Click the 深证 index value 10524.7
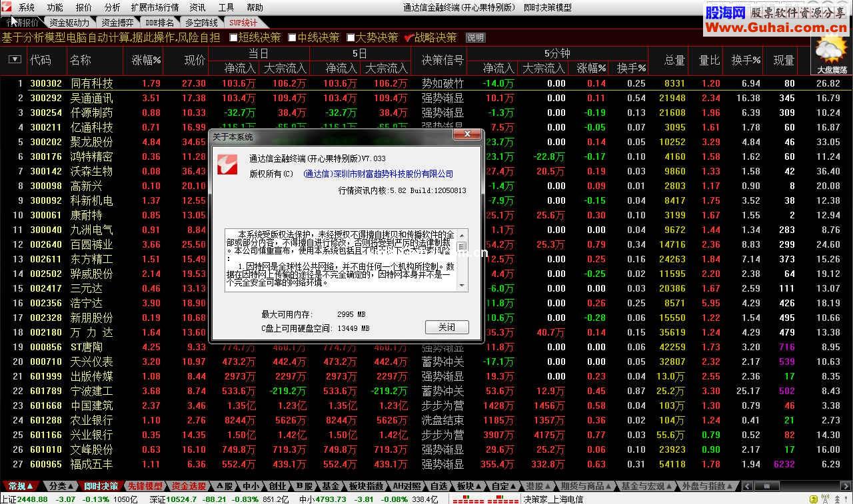Viewport: 853px width, 504px height. click(182, 499)
